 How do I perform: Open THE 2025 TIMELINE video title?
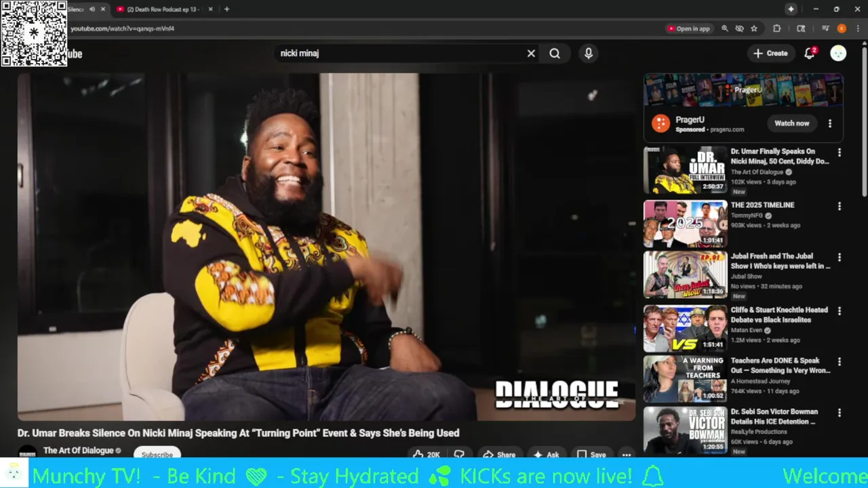tap(762, 205)
